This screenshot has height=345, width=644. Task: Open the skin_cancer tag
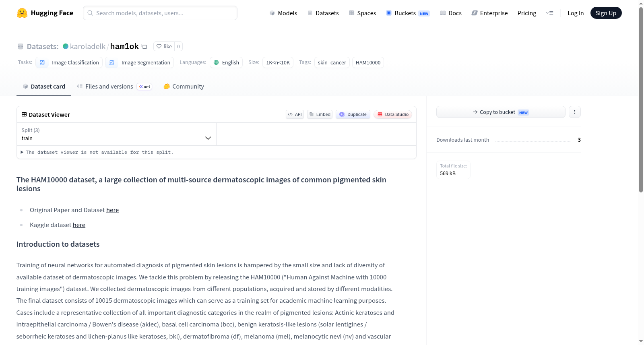[x=332, y=62]
